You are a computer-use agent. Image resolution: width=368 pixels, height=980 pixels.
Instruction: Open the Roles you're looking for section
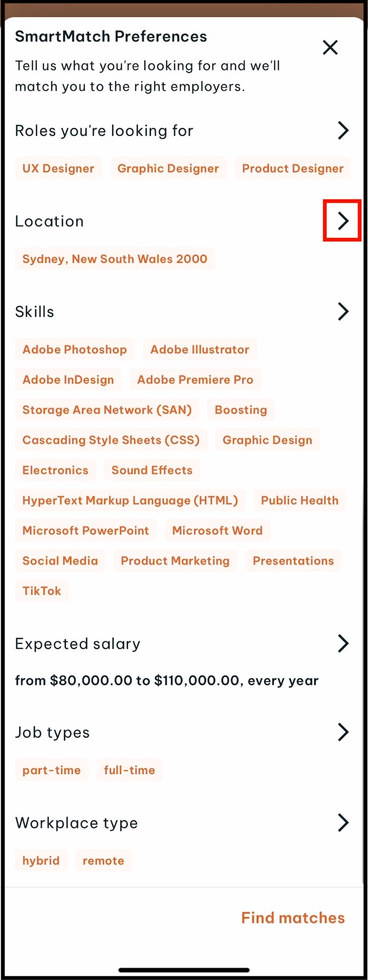343,131
